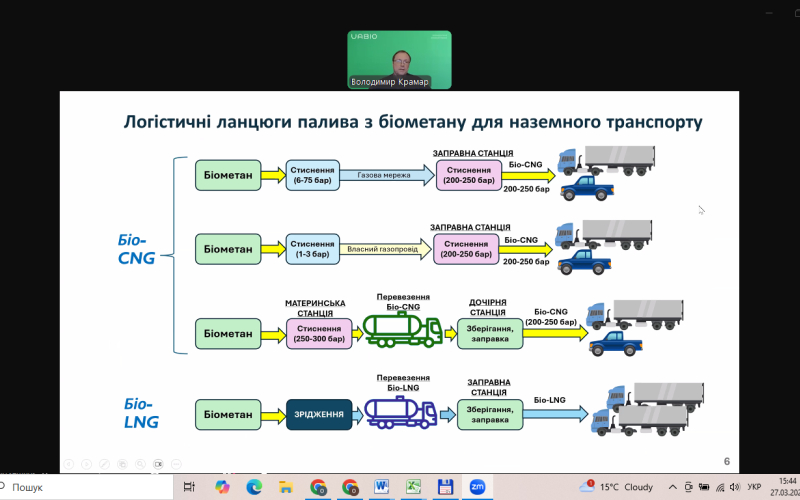
Task: Toggle the volume speaker icon in tray
Action: coord(733,487)
